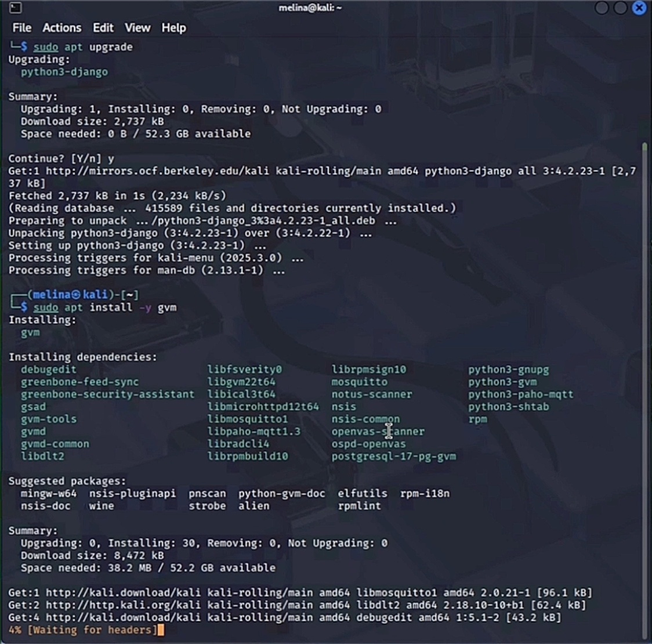Viewport: 652px width, 644px height.
Task: Click 'libgvm22t64' package name
Action: coord(241,382)
